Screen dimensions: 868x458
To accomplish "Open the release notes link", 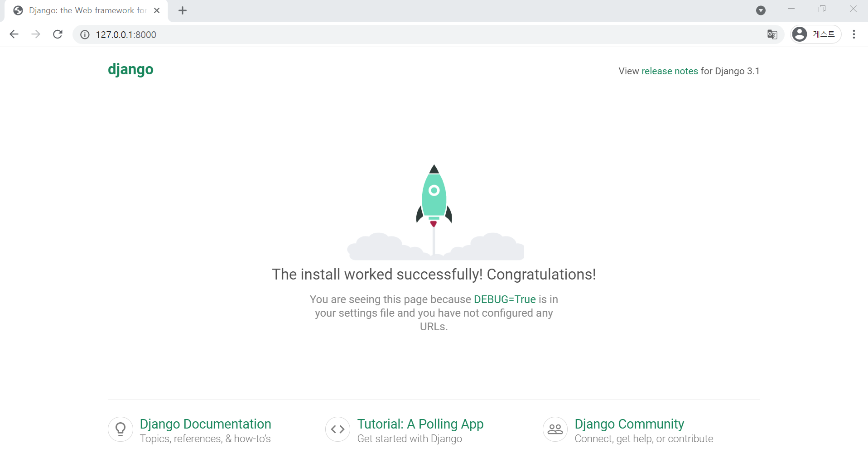I will [x=670, y=71].
